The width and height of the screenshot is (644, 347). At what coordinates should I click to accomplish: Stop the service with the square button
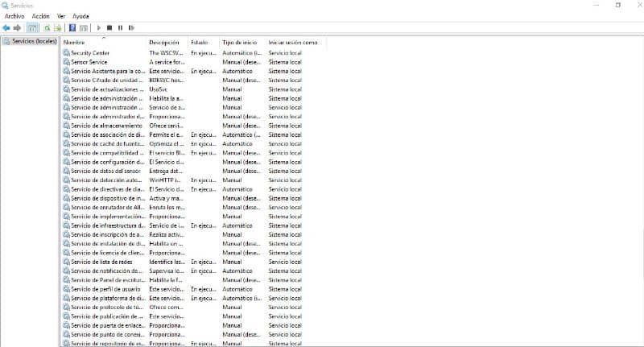tap(109, 28)
